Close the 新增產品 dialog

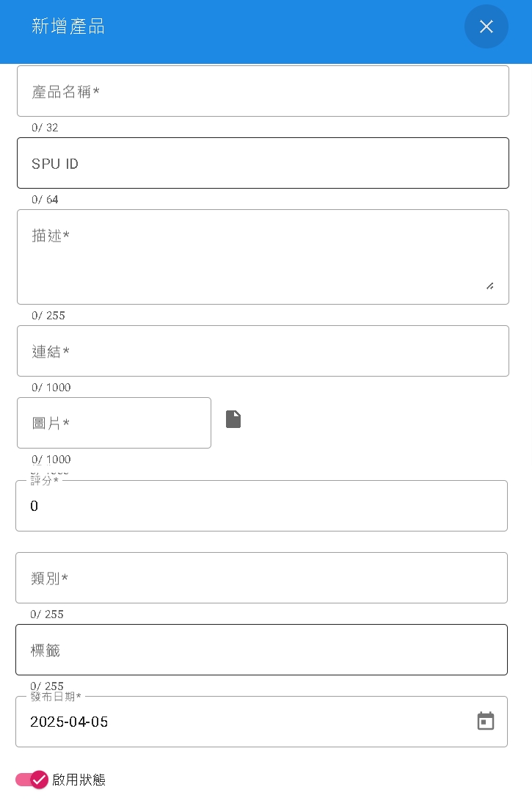point(486,27)
